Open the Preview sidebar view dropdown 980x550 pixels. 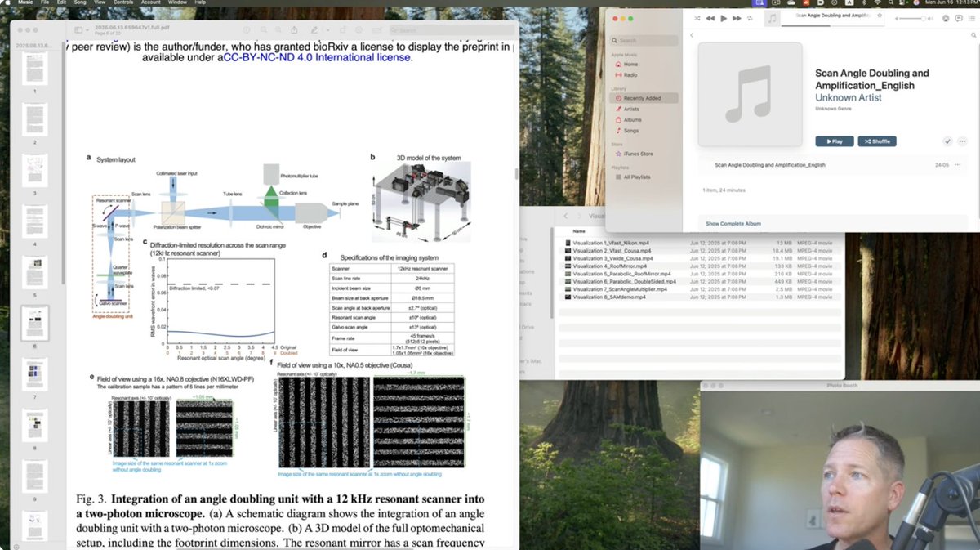tap(82, 29)
